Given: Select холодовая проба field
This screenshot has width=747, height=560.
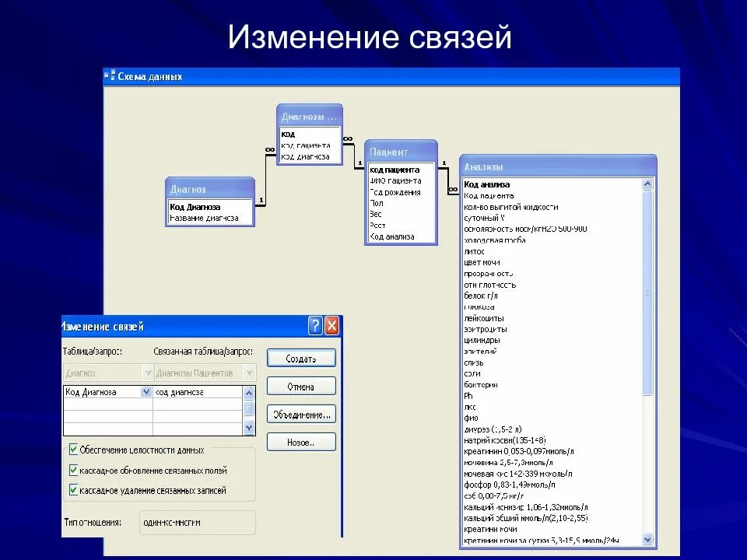Looking at the screenshot, I should (495, 240).
